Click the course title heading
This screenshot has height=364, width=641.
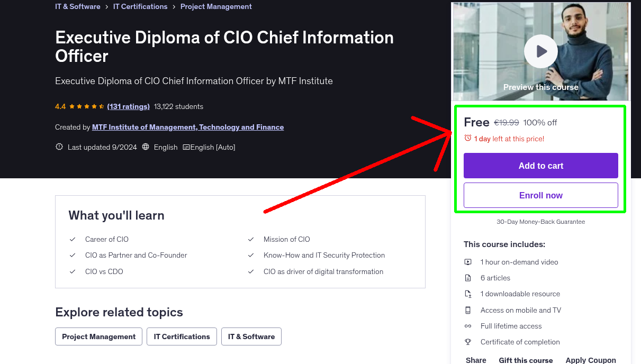tap(224, 47)
